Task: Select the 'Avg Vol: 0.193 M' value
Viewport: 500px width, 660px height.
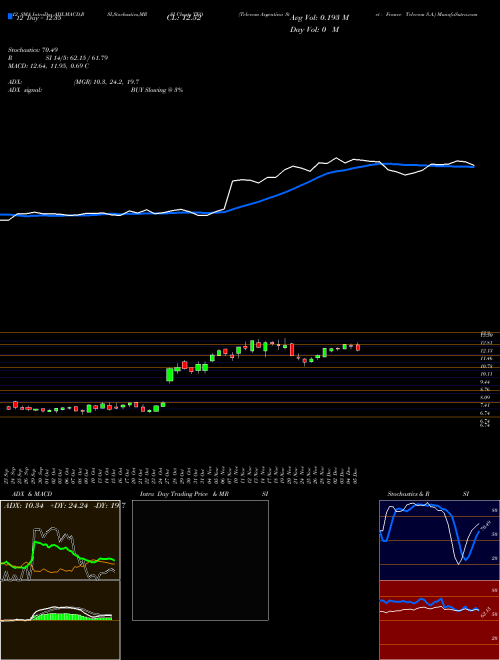Action: 319,18
